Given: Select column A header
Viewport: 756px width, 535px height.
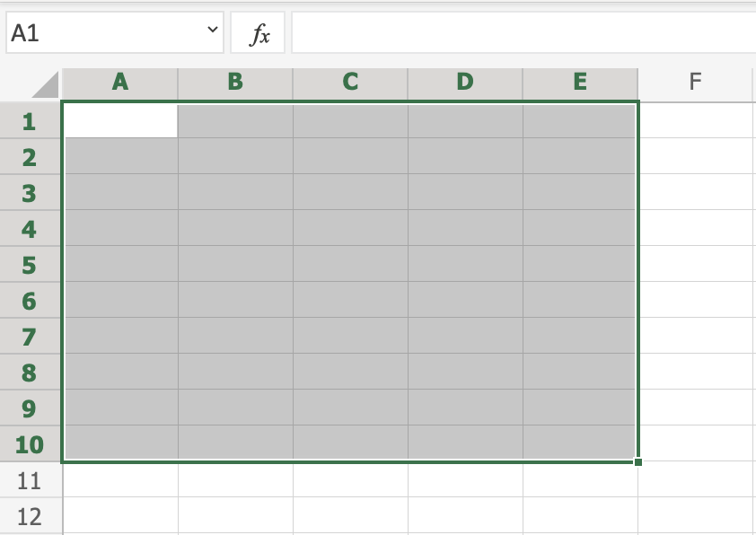Looking at the screenshot, I should [x=120, y=83].
